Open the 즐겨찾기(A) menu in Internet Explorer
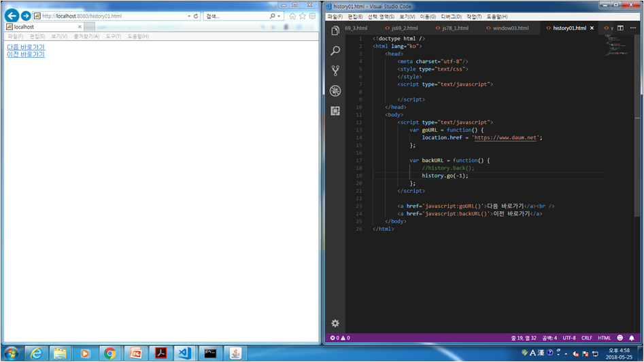The image size is (644, 362). [x=86, y=37]
